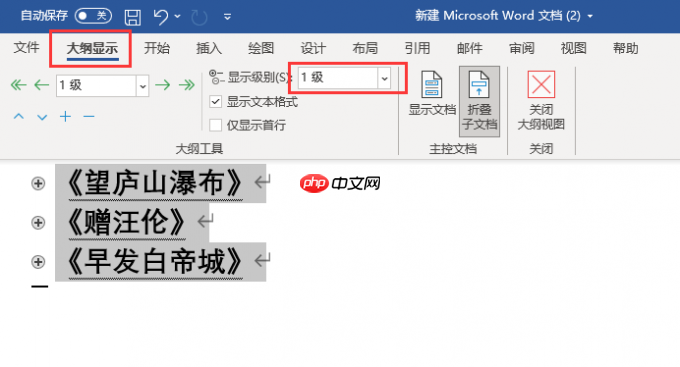Viewport: 680px width, 367px height.
Task: Expand outline symbol beside 《早发白帝城》
Action: [x=38, y=262]
